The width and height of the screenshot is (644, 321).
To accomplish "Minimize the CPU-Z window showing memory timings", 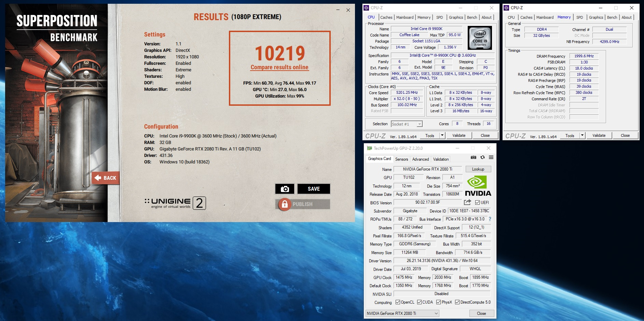I will (601, 8).
